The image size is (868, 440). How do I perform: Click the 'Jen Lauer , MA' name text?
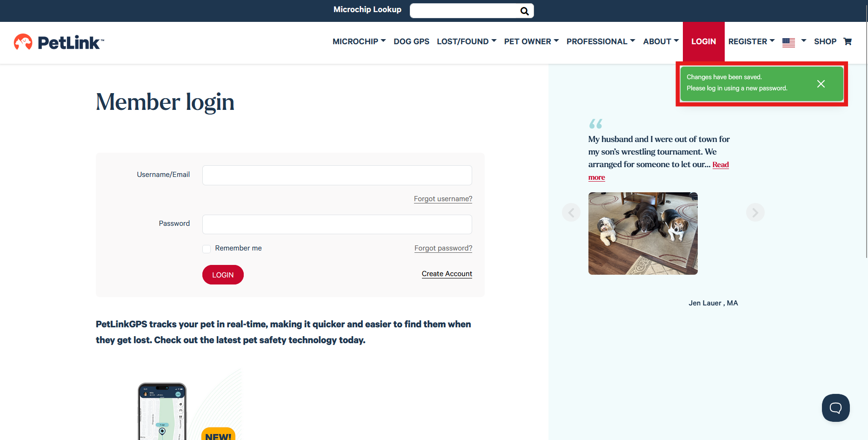pos(713,303)
